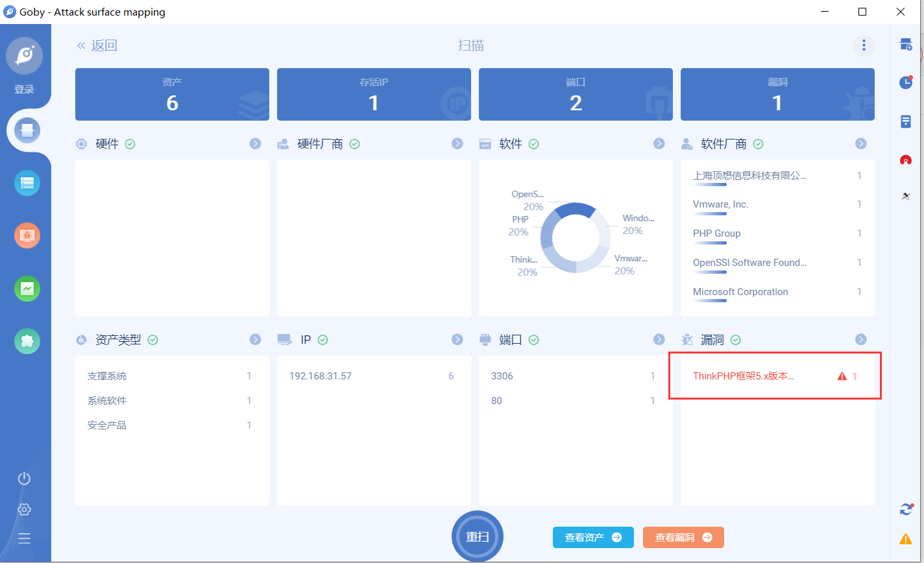
Task: Click the IP section monitor icon
Action: point(284,339)
